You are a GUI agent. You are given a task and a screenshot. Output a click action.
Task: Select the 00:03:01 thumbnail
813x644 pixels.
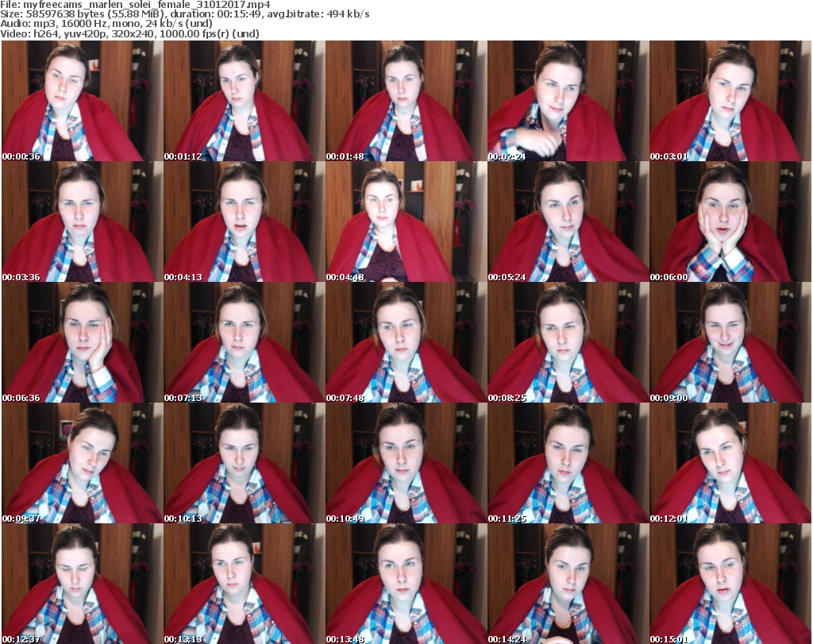pos(730,102)
